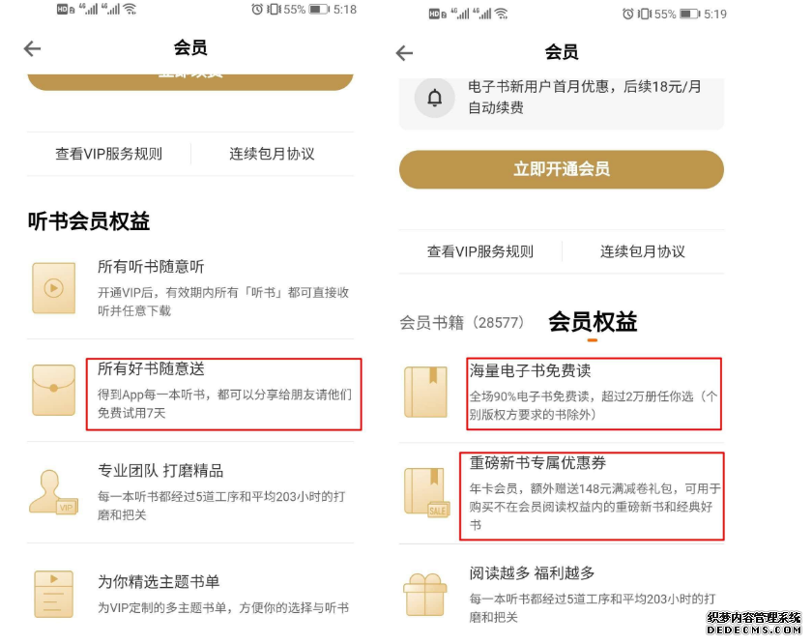Select the 听书 play book icon beside 所有听书随意听

coord(53,287)
